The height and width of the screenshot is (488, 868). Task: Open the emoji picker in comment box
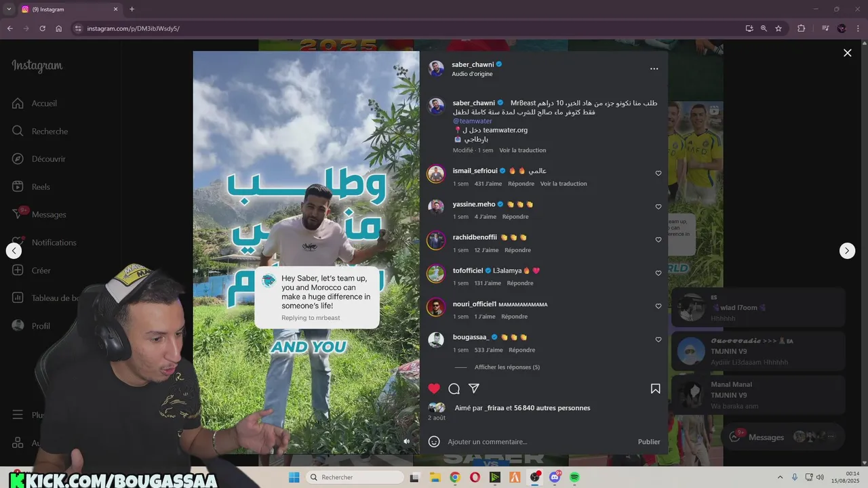coord(434,441)
